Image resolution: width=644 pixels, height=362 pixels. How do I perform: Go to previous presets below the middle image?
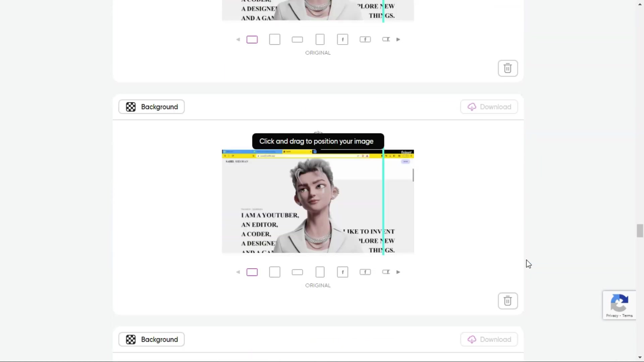(238, 272)
